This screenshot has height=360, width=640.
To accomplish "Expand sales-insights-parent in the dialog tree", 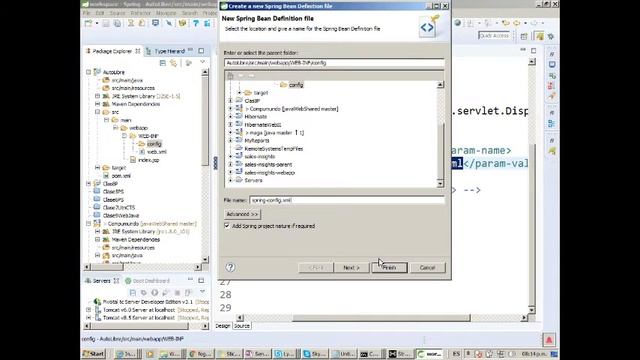I will (x=231, y=164).
